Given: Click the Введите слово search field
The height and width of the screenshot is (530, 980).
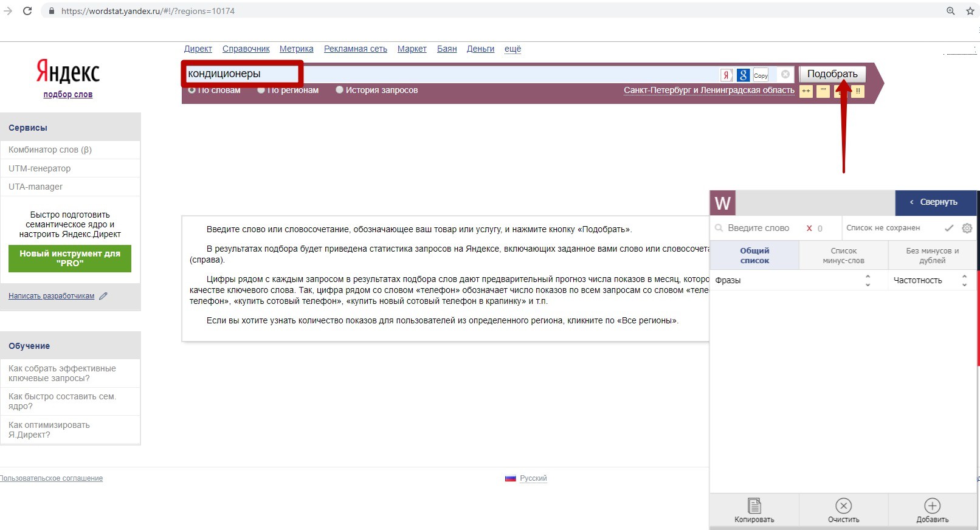Looking at the screenshot, I should 758,228.
